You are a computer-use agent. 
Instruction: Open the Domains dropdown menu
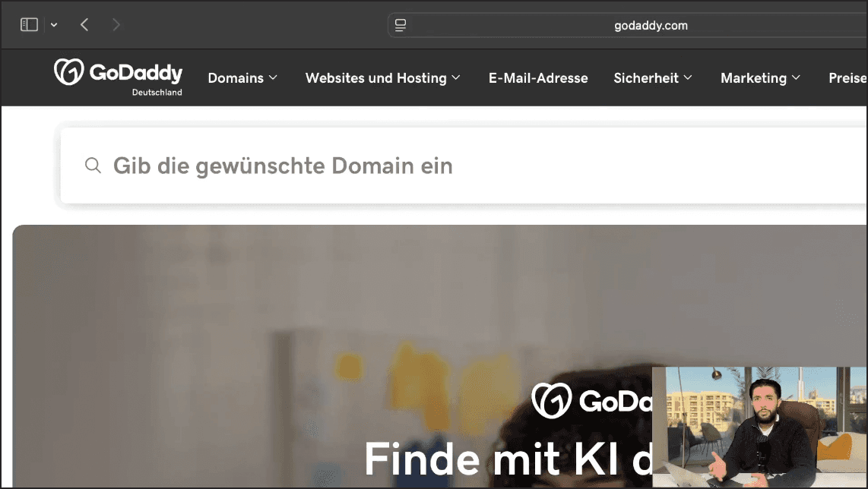click(242, 78)
